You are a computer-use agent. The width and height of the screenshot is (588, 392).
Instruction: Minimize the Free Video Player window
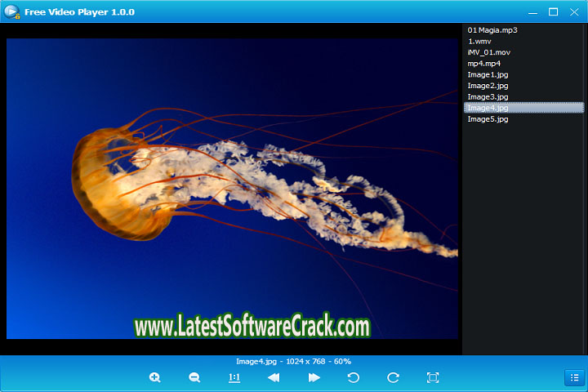(x=532, y=12)
